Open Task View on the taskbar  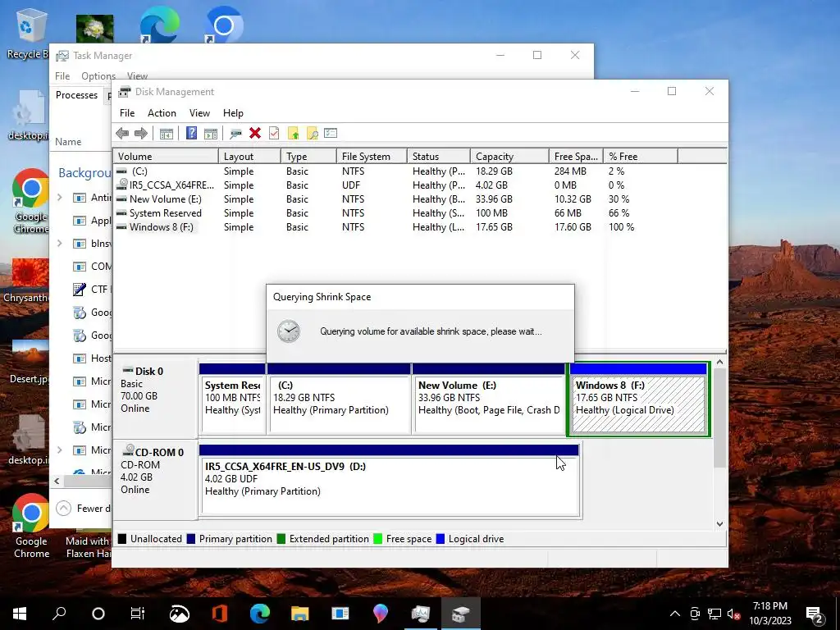coord(138,614)
